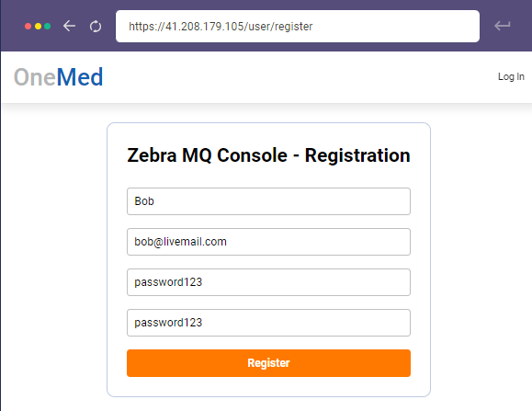Submit with the orange Register button
The width and height of the screenshot is (532, 411).
(x=268, y=363)
